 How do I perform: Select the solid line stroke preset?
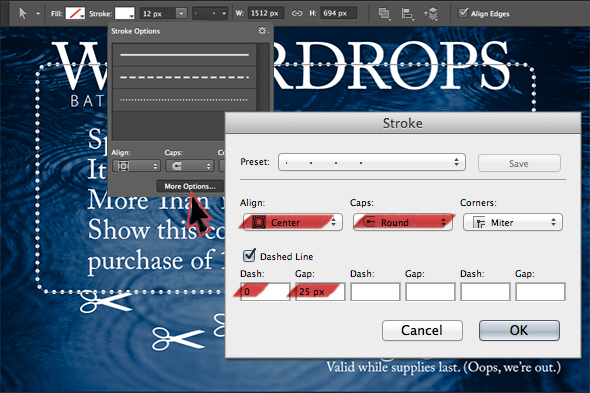[x=184, y=55]
